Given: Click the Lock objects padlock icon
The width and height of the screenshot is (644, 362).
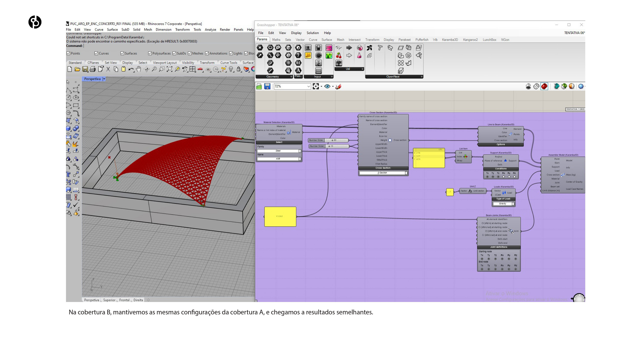Looking at the screenshot, I should pyautogui.click(x=238, y=69).
